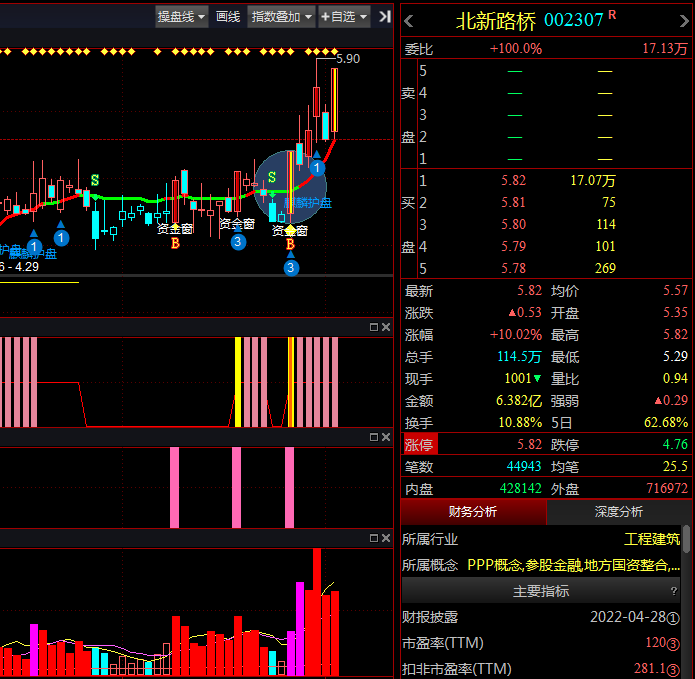Open the 操盘线 dropdown
Image resolution: width=695 pixels, height=679 pixels.
point(181,17)
